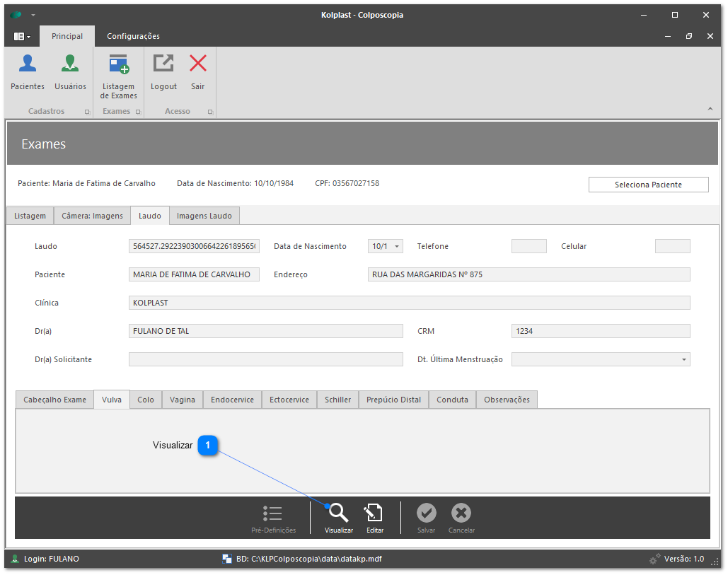Image resolution: width=728 pixels, height=575 pixels.
Task: Open the Câmera: Imagens tab
Action: [x=93, y=216]
